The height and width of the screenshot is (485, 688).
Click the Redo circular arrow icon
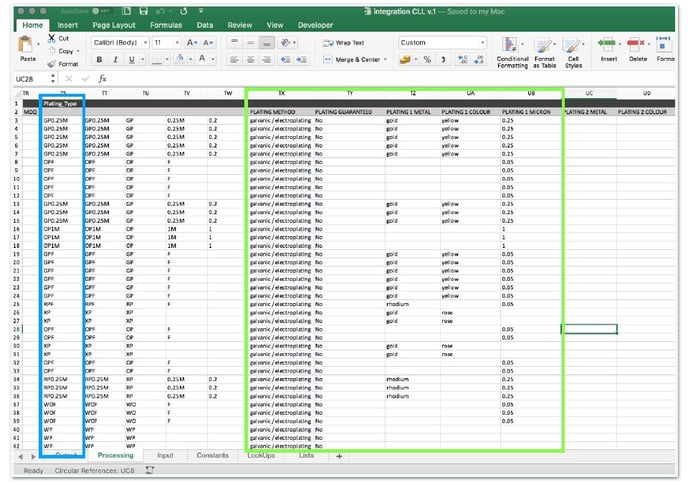pyautogui.click(x=183, y=11)
